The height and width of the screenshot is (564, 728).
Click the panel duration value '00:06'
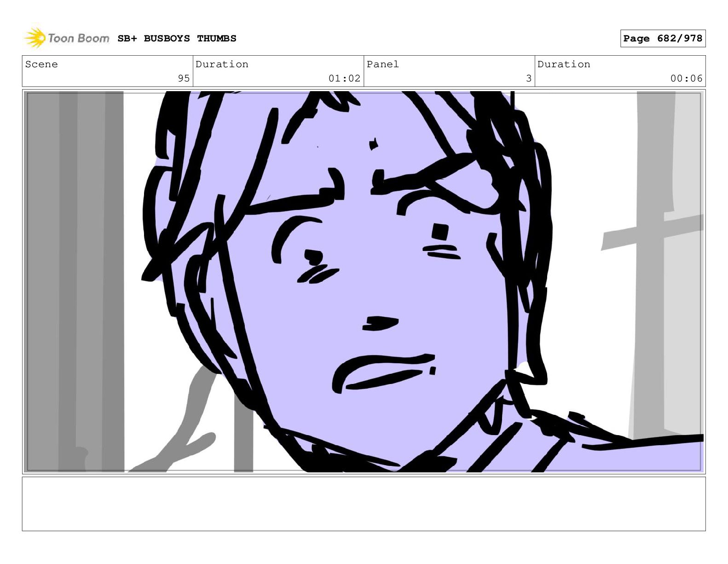tap(686, 78)
